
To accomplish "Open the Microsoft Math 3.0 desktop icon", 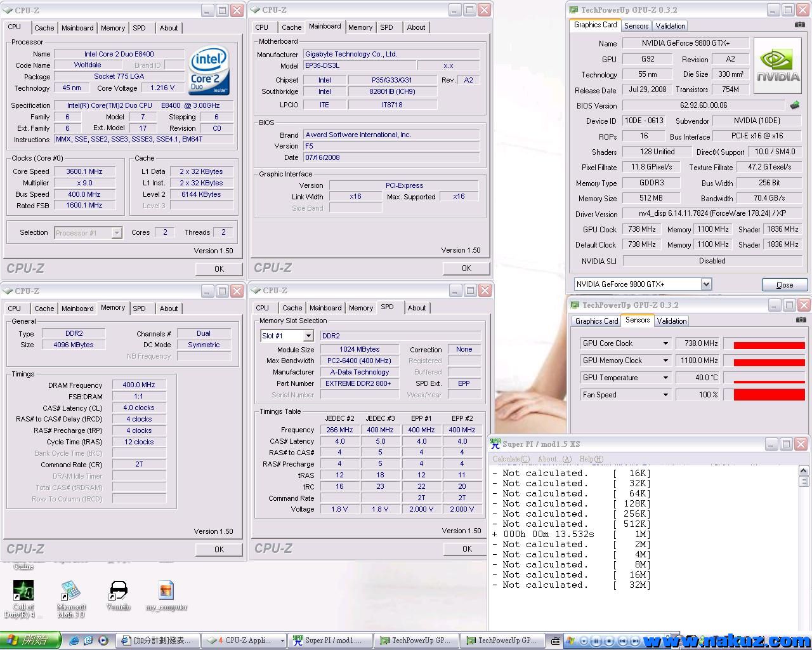I will (x=70, y=590).
